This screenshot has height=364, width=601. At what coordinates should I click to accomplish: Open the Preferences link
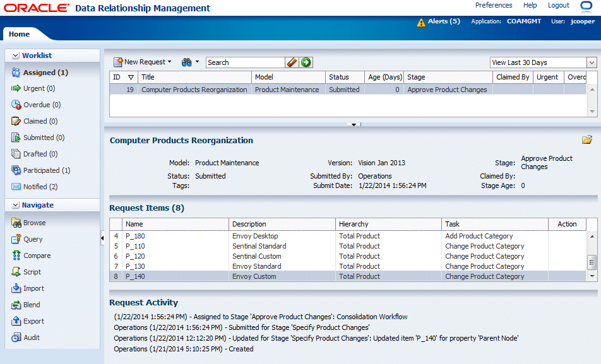494,5
